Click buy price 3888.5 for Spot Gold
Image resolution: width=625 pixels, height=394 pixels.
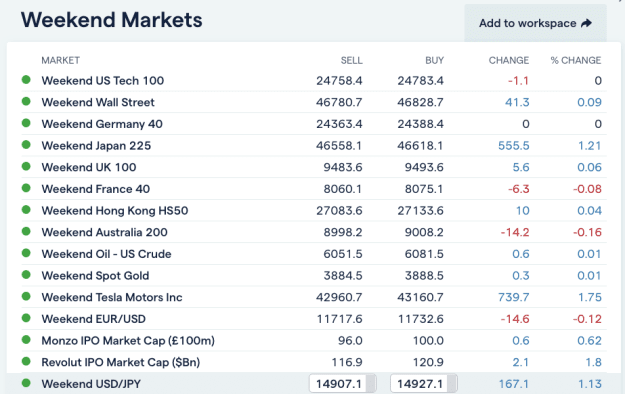point(424,276)
